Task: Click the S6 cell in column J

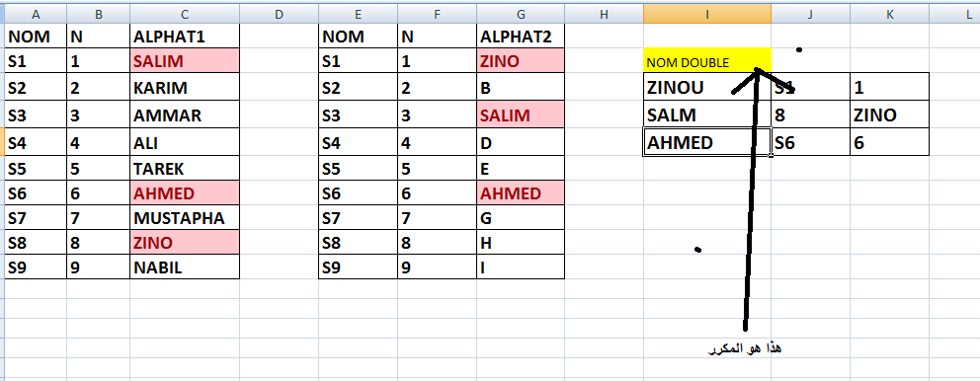Action: coord(811,142)
